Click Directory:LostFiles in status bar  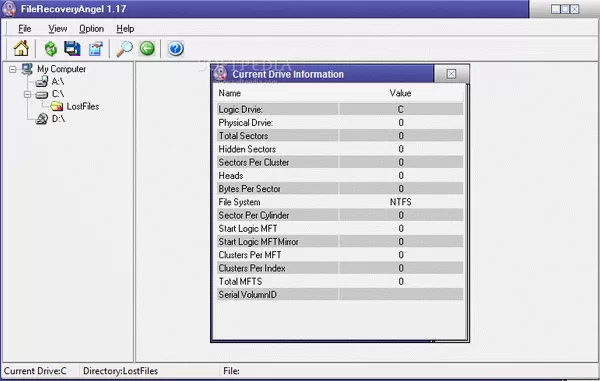click(120, 371)
